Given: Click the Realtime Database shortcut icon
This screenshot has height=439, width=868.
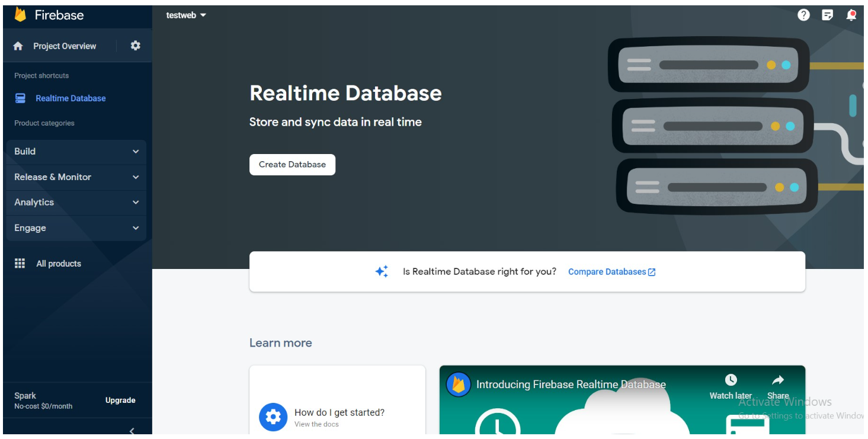Looking at the screenshot, I should 21,98.
